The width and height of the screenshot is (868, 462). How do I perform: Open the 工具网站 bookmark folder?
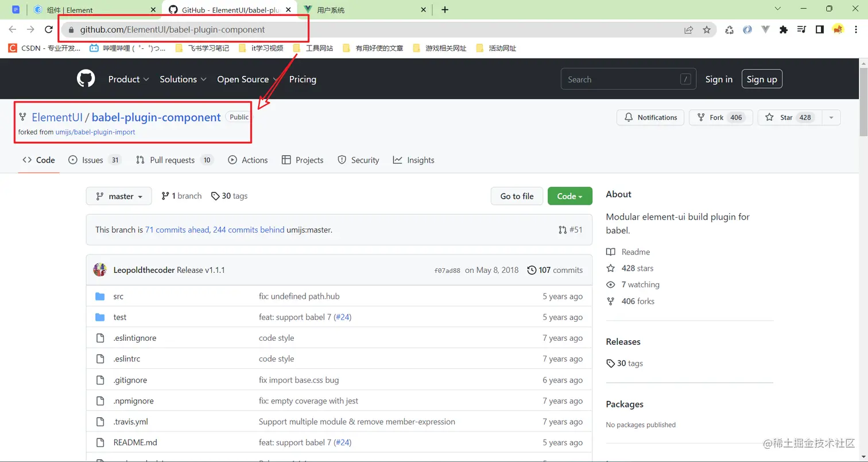(x=313, y=48)
